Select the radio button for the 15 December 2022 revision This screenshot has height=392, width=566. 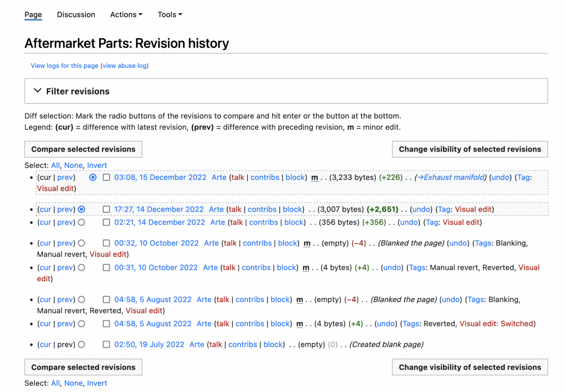coord(92,177)
